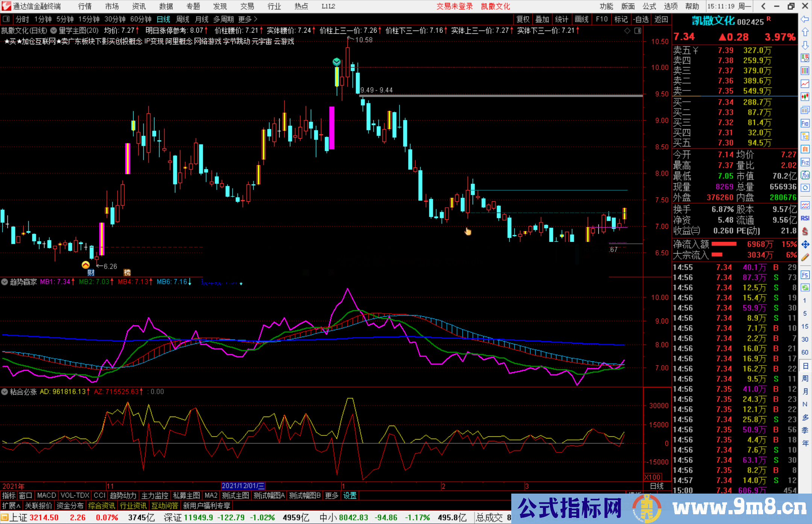Collapse the 趋势赢家 indicator panel arrow
This screenshot has height=524, width=812.
tap(5, 282)
